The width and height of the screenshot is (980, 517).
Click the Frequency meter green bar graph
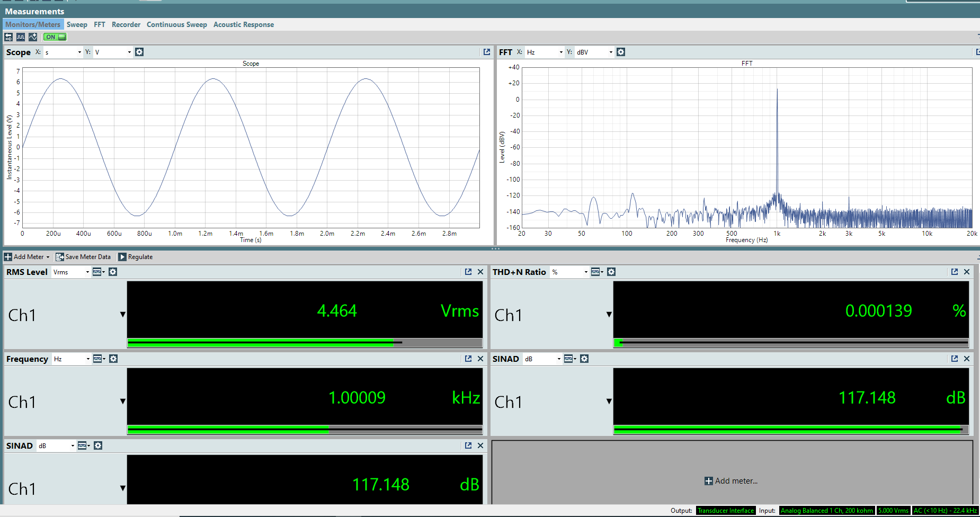pyautogui.click(x=305, y=430)
